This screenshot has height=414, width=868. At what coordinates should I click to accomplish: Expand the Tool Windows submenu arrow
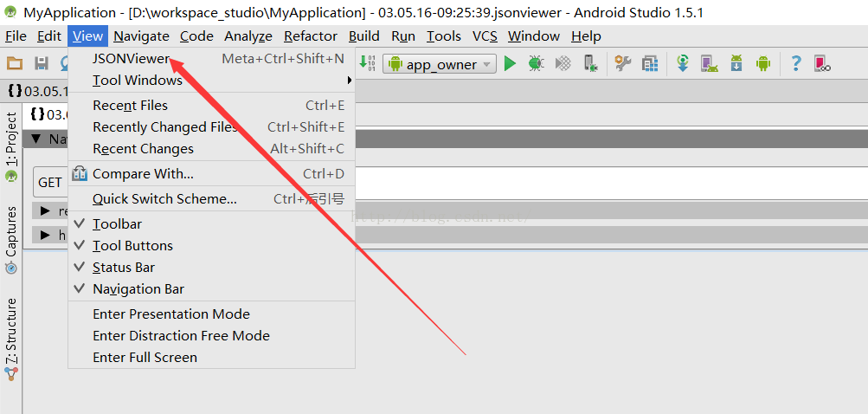pyautogui.click(x=350, y=81)
